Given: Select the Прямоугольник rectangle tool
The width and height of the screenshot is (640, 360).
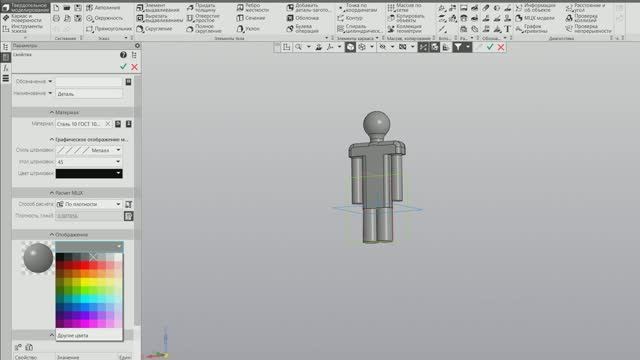Looking at the screenshot, I should coord(109,29).
